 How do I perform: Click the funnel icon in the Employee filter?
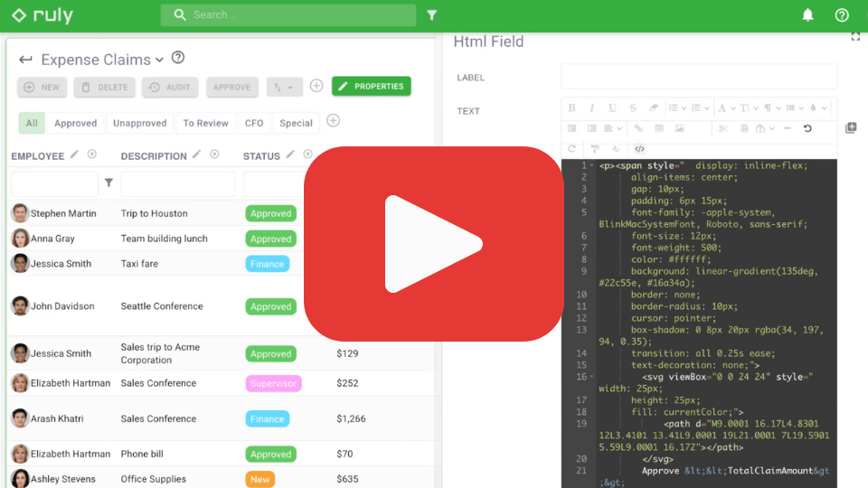click(x=109, y=183)
